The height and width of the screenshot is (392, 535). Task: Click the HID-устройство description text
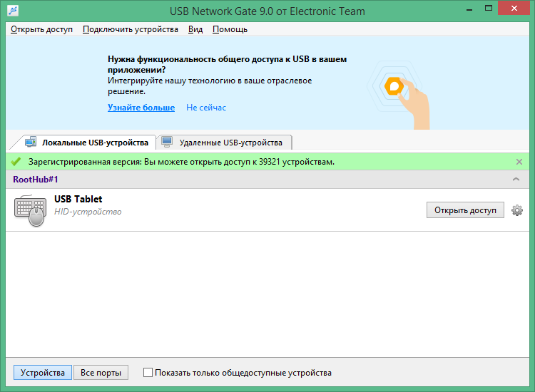[x=88, y=212]
